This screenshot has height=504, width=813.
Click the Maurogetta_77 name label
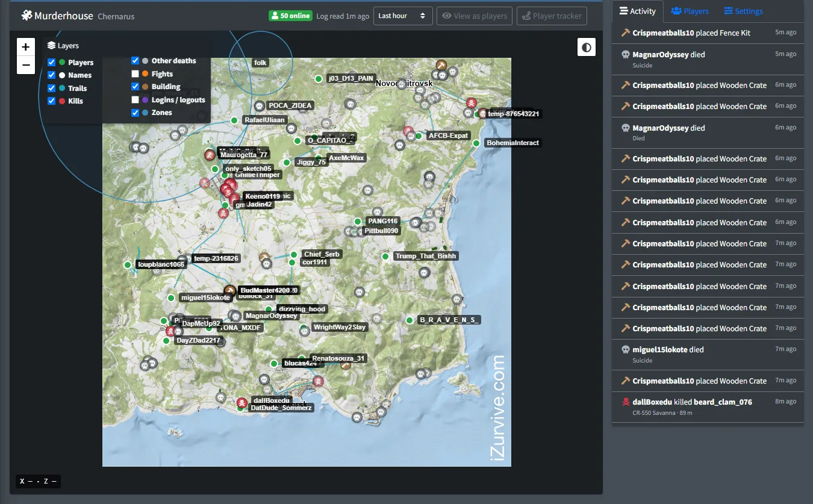click(x=244, y=155)
